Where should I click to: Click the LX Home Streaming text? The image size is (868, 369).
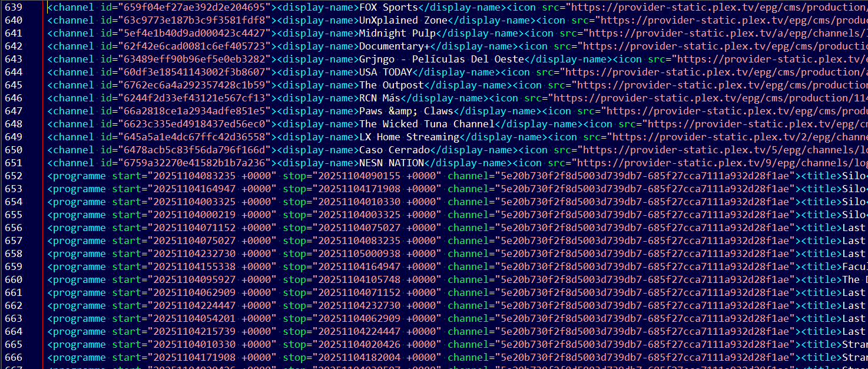[409, 137]
